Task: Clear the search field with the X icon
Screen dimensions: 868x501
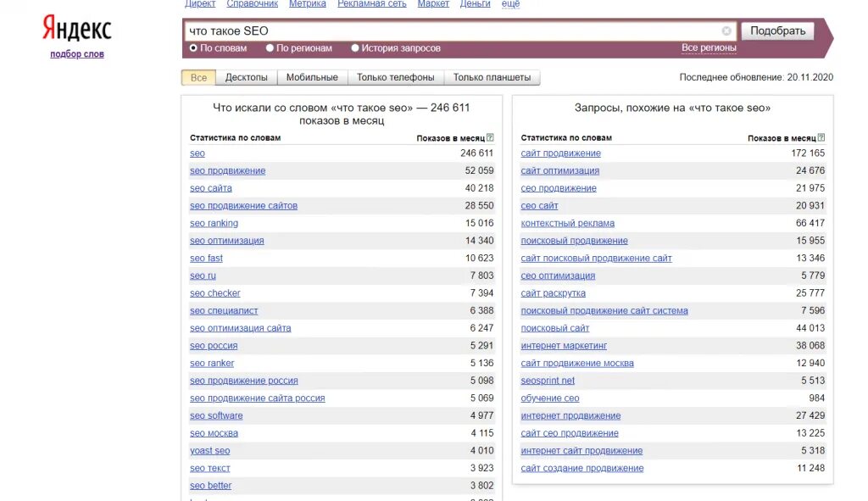Action: pyautogui.click(x=726, y=31)
